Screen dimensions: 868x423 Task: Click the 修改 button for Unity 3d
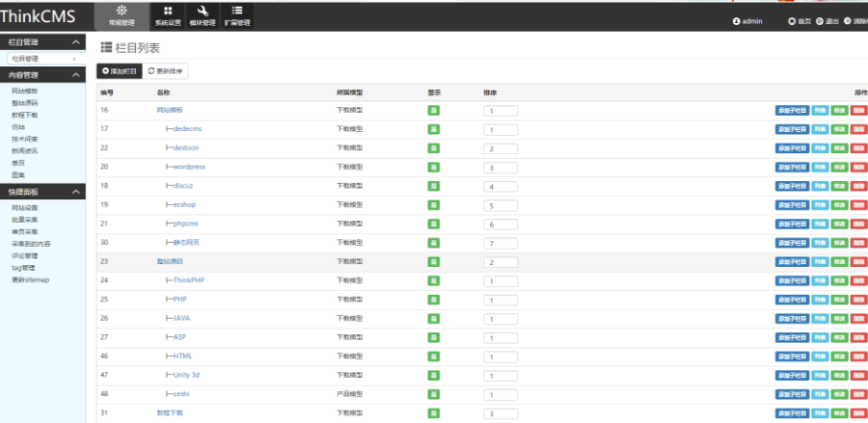tap(839, 376)
